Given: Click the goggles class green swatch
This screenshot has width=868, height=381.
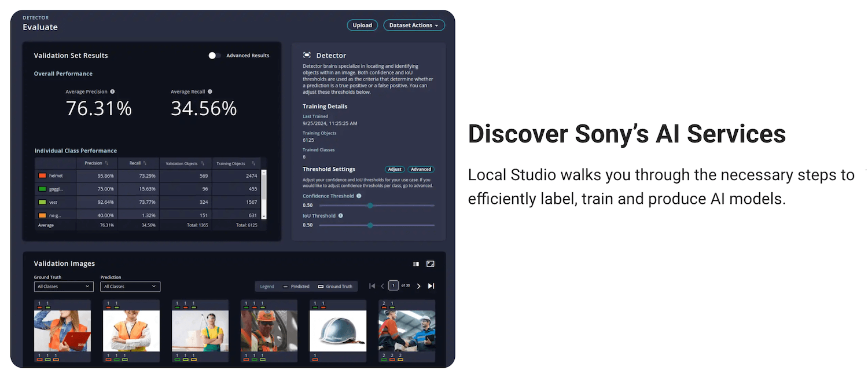Looking at the screenshot, I should [x=42, y=189].
